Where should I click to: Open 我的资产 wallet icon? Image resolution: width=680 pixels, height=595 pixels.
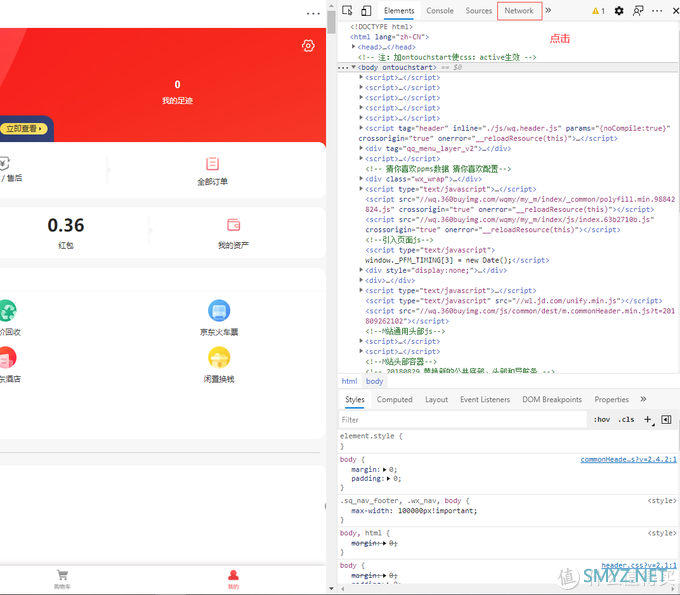tap(233, 225)
